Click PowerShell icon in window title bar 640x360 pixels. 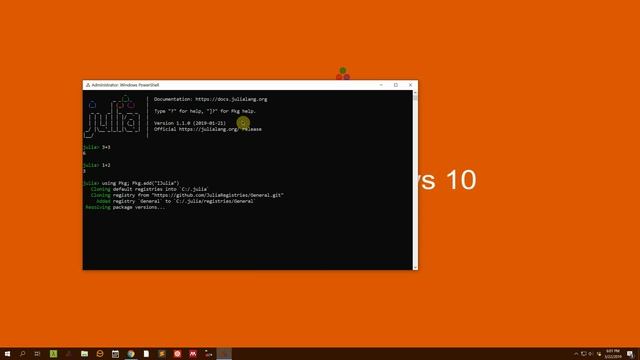(x=88, y=85)
